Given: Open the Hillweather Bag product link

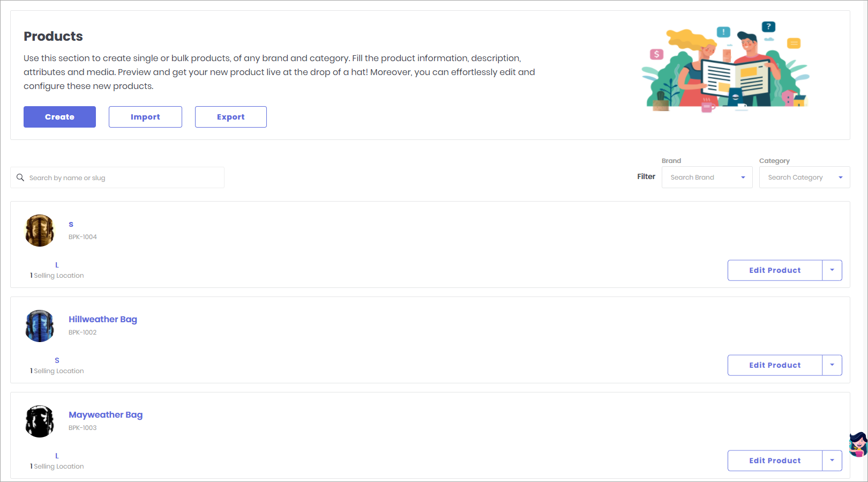Looking at the screenshot, I should tap(103, 319).
